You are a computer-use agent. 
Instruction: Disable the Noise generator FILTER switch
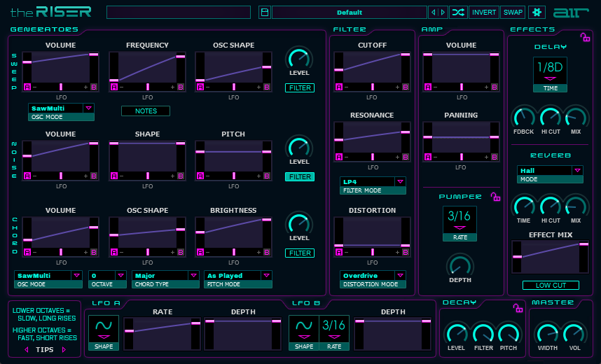pyautogui.click(x=299, y=177)
